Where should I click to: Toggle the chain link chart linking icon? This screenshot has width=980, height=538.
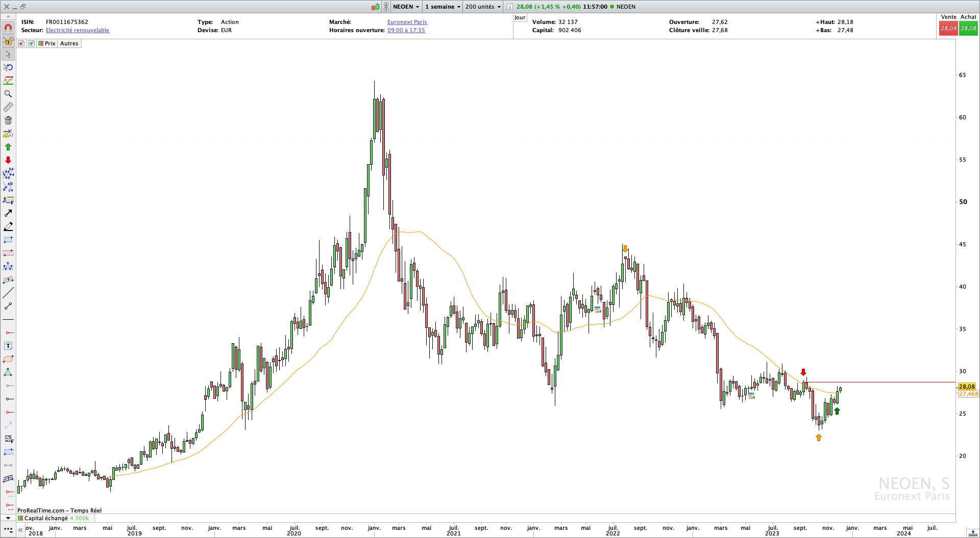point(386,7)
